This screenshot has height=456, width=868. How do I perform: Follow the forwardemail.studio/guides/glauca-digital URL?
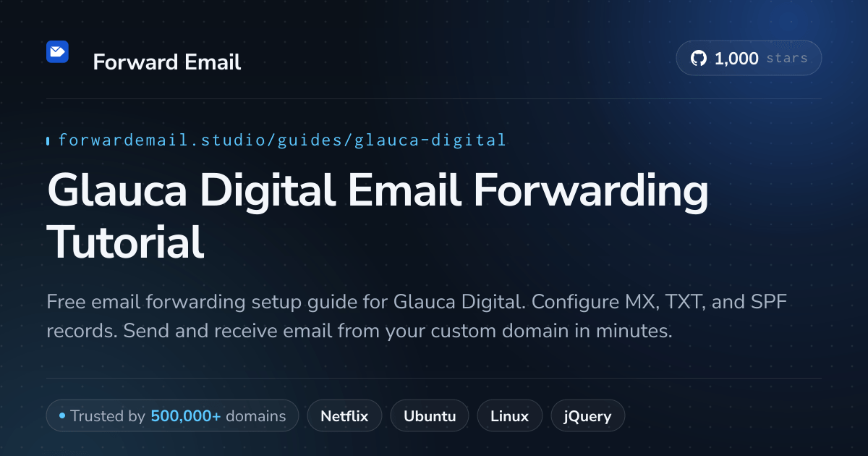[282, 140]
